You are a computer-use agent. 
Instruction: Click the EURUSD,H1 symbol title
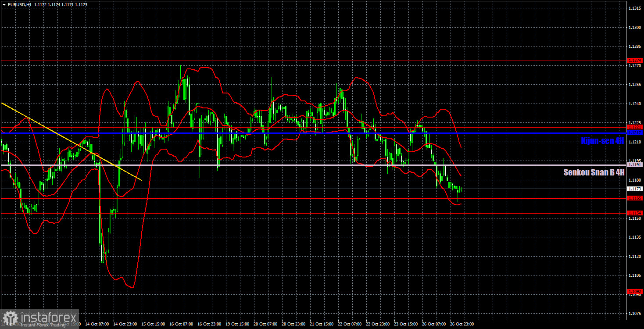pyautogui.click(x=20, y=4)
